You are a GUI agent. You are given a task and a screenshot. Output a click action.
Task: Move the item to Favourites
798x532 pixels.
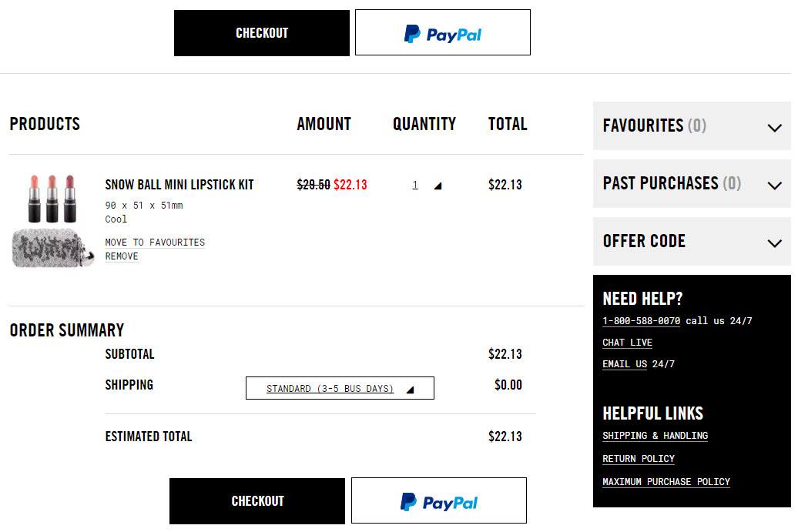click(155, 243)
